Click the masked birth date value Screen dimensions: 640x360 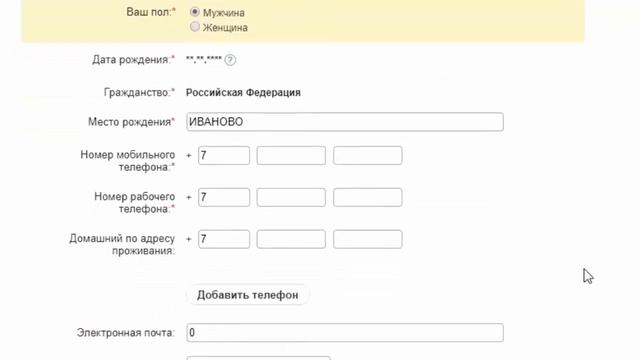204,60
